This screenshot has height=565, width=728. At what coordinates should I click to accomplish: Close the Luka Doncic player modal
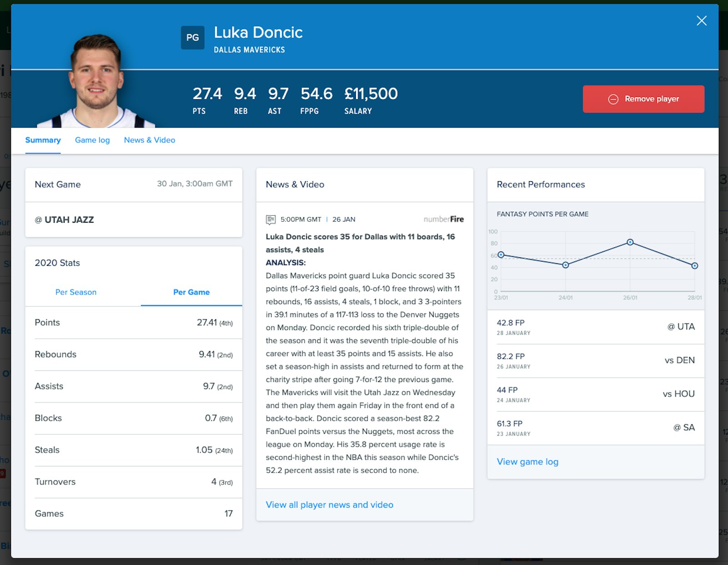[x=701, y=21]
